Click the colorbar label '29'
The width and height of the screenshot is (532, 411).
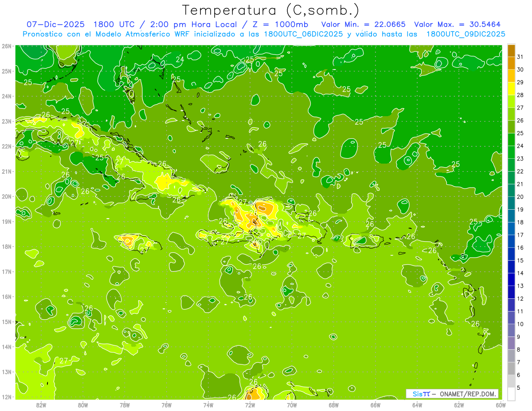click(520, 82)
